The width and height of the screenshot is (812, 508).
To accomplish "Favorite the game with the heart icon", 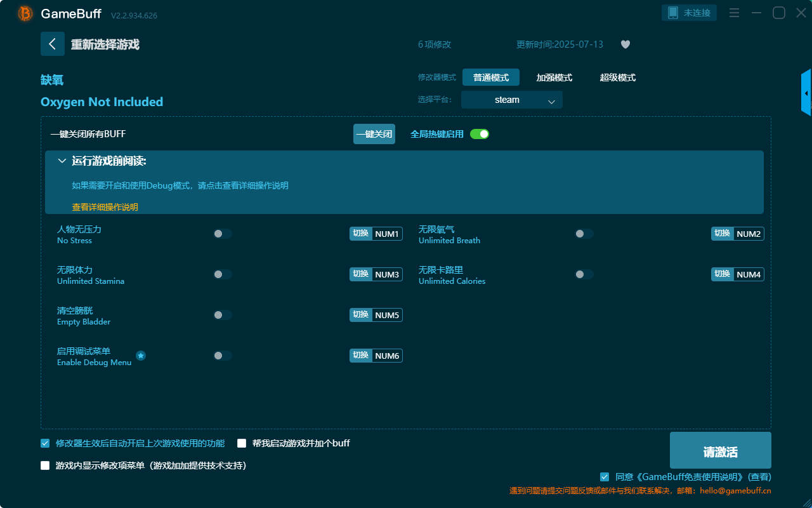I will click(x=625, y=44).
